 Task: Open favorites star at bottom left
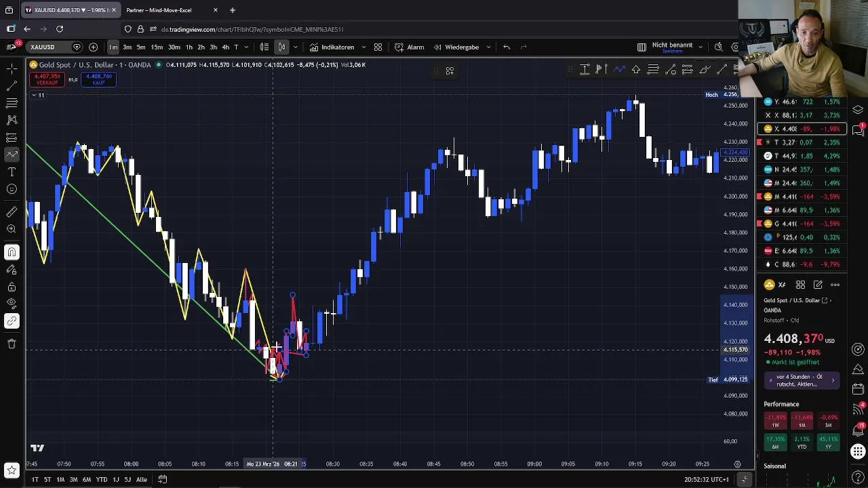pyautogui.click(x=12, y=470)
